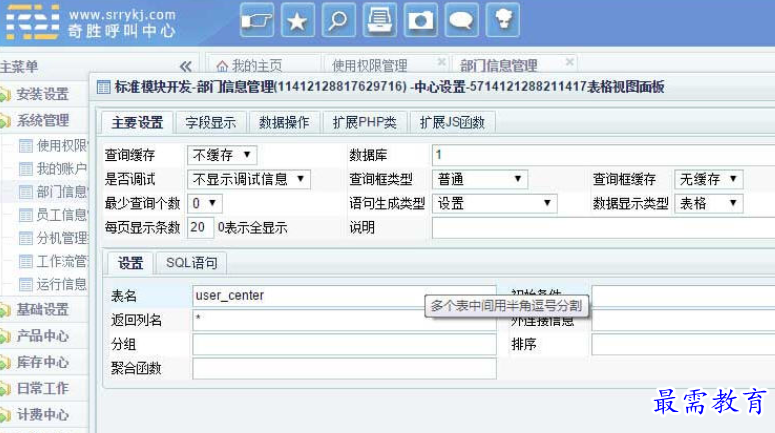Click 每页显示条数 input showing 20

[200, 228]
